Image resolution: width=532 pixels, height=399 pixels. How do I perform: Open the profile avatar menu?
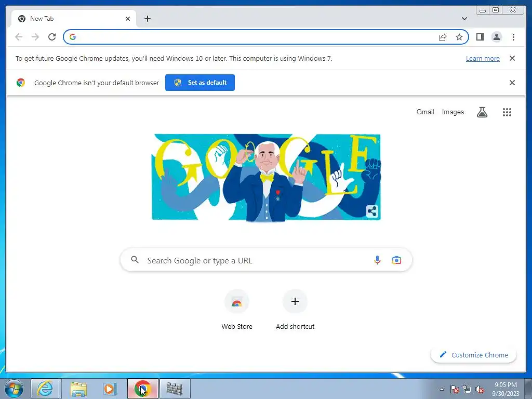[496, 37]
